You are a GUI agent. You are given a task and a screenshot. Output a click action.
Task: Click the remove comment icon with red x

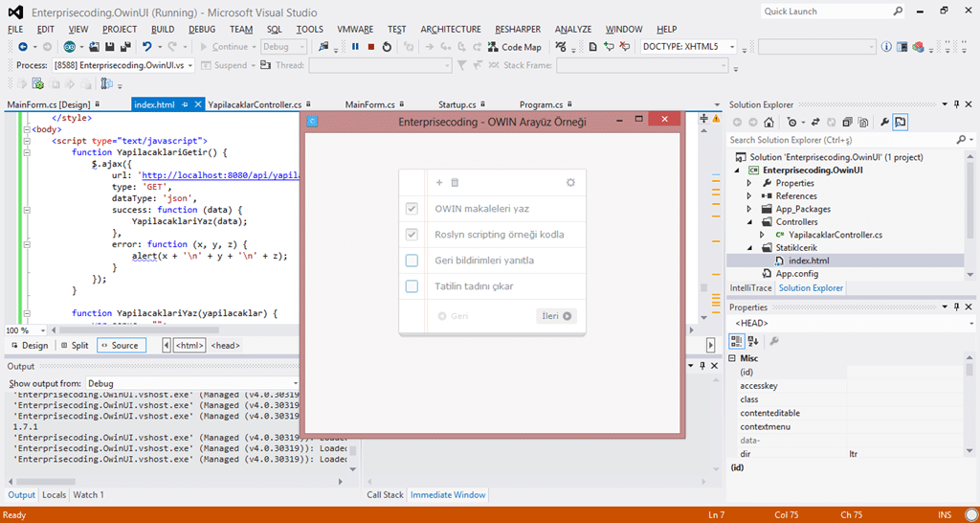click(x=624, y=47)
